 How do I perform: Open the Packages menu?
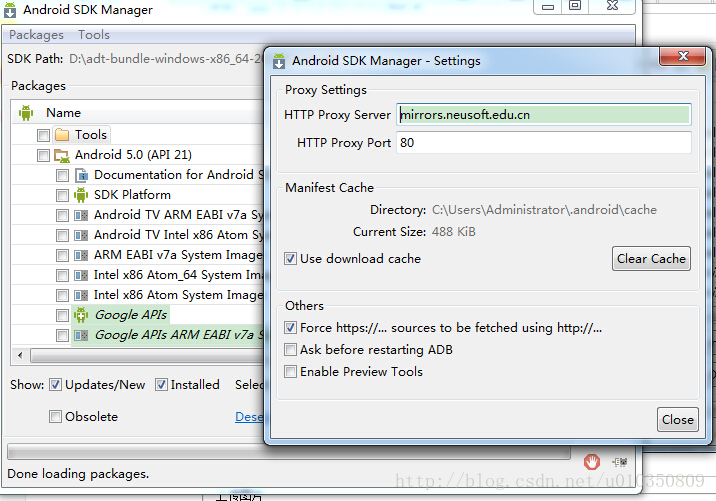(37, 35)
